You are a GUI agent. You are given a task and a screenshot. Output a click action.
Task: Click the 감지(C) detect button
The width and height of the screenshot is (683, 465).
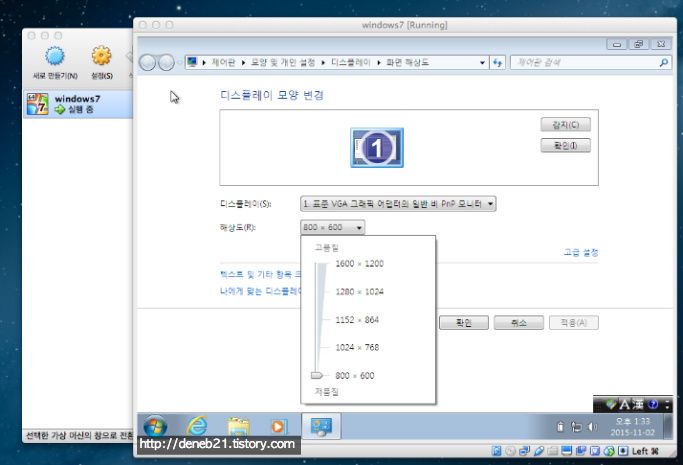point(565,125)
